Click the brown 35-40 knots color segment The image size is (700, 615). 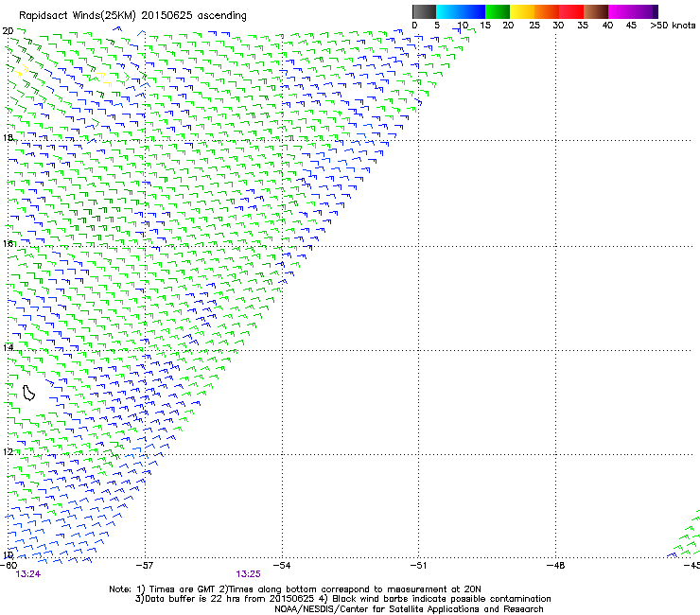596,11
